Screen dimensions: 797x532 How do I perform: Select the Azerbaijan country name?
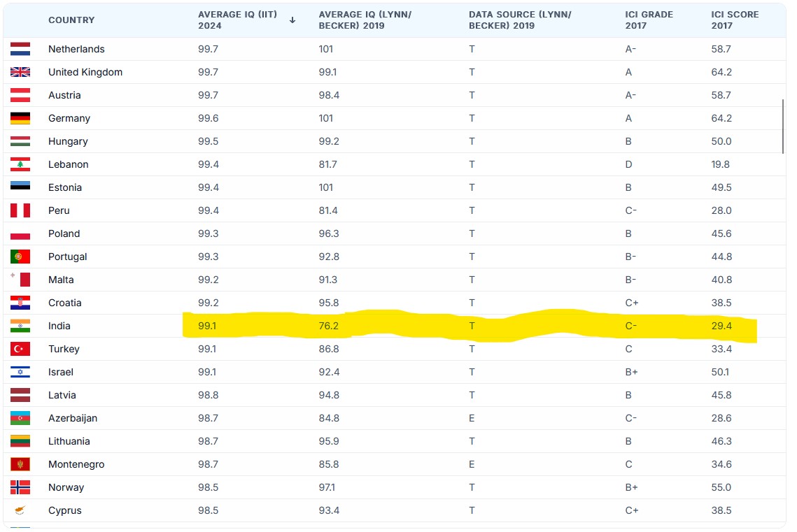pos(73,418)
